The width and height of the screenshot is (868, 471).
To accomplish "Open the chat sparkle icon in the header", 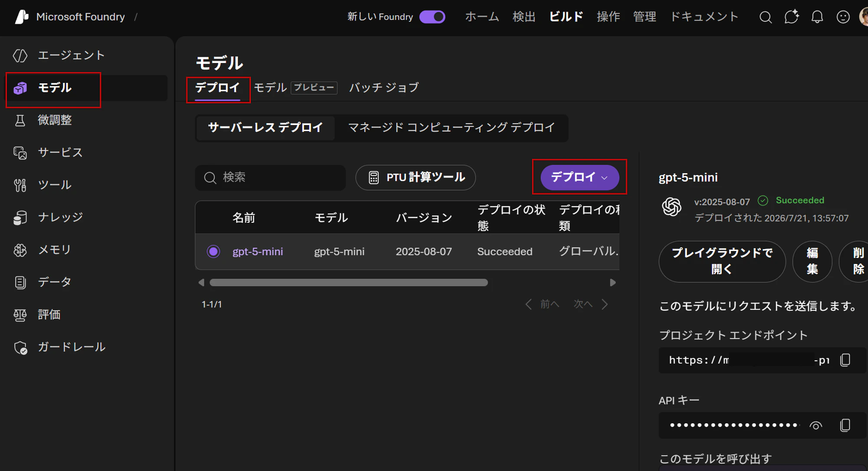I will click(792, 17).
